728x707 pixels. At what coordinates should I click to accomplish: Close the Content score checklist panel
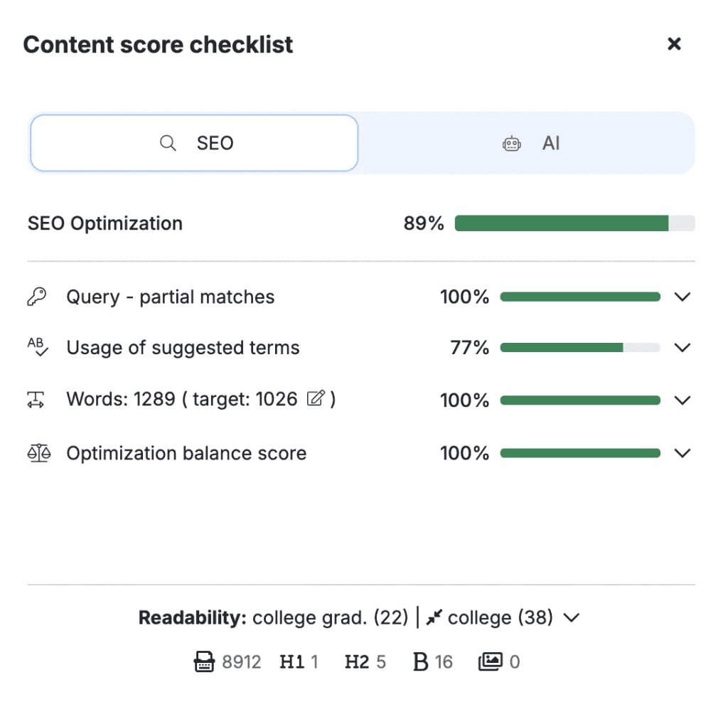tap(674, 44)
